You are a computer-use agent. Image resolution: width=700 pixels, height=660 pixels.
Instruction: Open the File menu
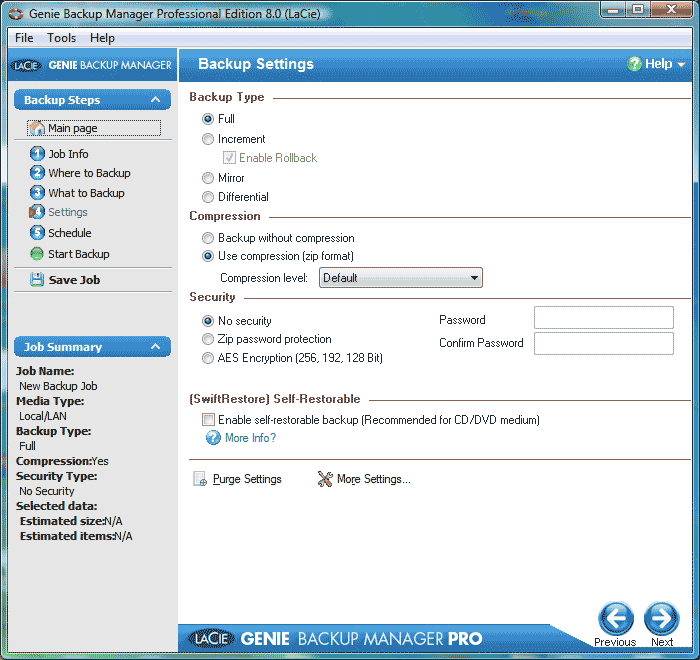point(24,38)
